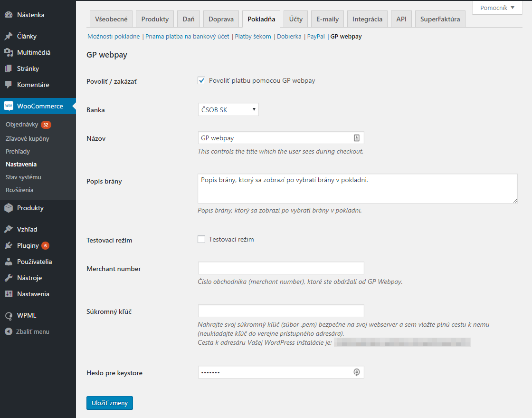The width and height of the screenshot is (532, 418).
Task: Reveal the keystore password with the eye icon
Action: click(x=356, y=372)
